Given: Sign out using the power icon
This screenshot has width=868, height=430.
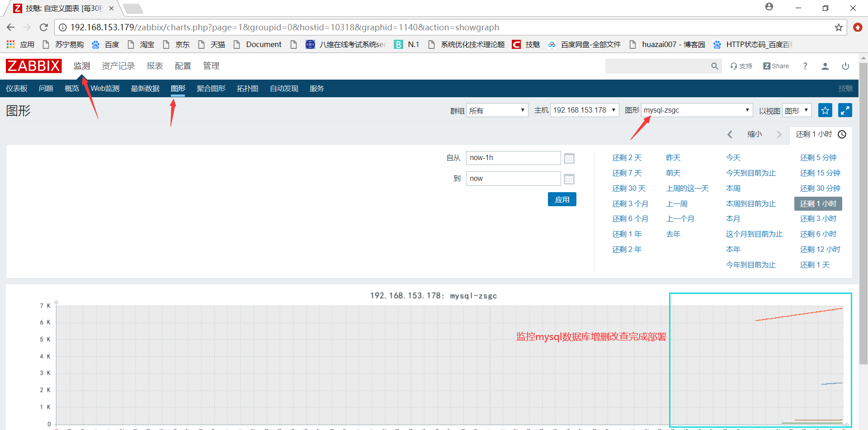Looking at the screenshot, I should (845, 66).
